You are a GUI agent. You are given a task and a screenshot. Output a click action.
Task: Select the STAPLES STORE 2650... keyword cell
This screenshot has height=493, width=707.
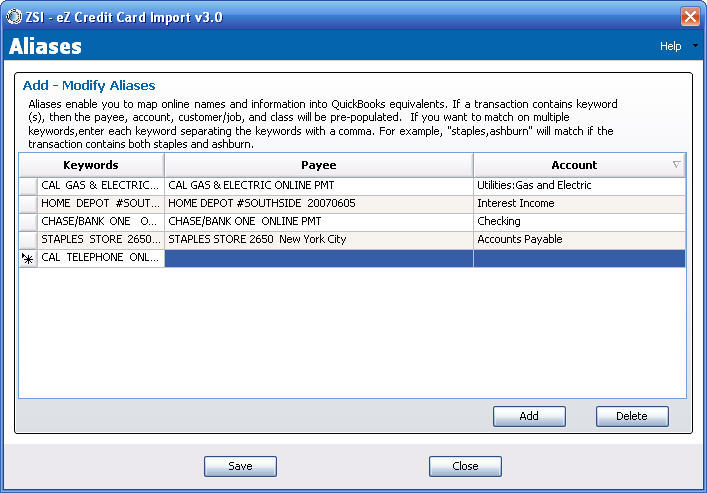(101, 240)
